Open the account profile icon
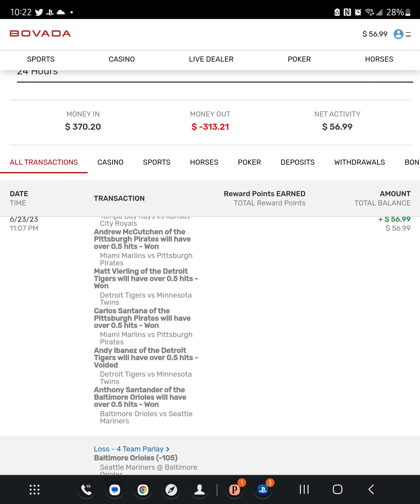The width and height of the screenshot is (420, 504). [398, 34]
